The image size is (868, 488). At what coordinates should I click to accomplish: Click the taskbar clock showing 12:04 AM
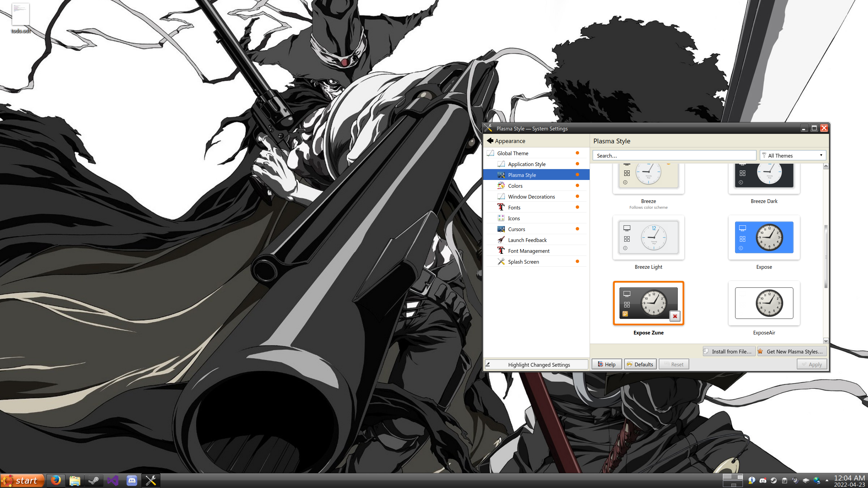point(849,481)
